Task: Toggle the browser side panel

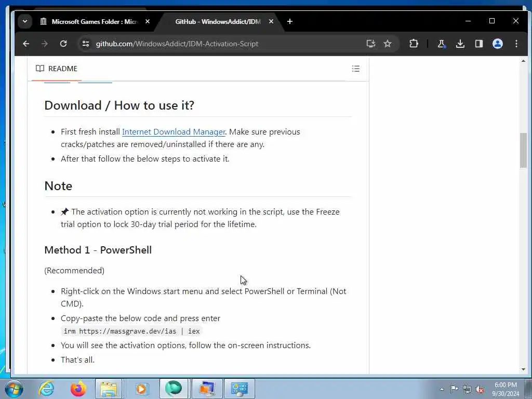Action: click(478, 44)
